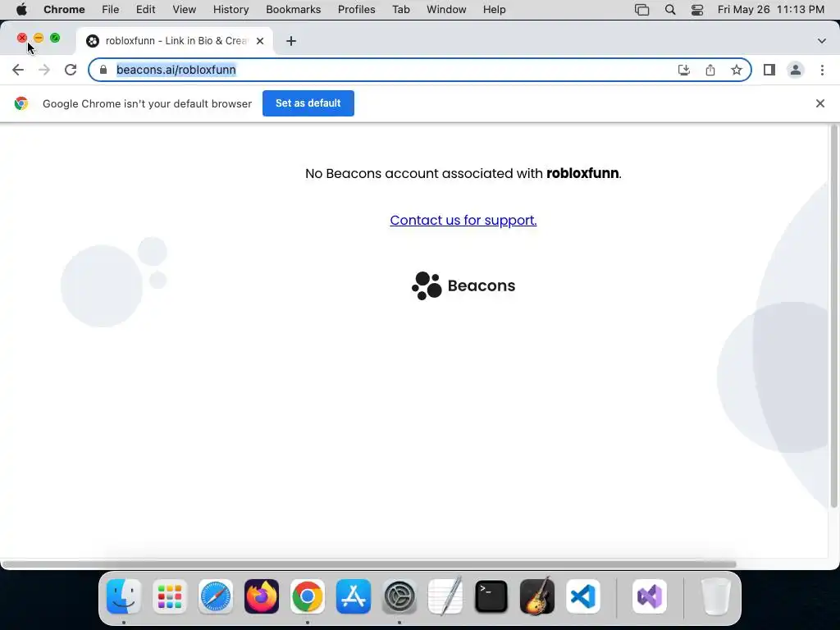Open TextEdit from the Dock
840x630 pixels.
click(x=445, y=596)
